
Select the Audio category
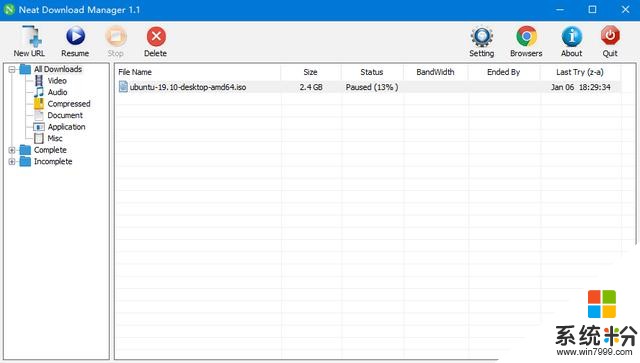tap(58, 92)
